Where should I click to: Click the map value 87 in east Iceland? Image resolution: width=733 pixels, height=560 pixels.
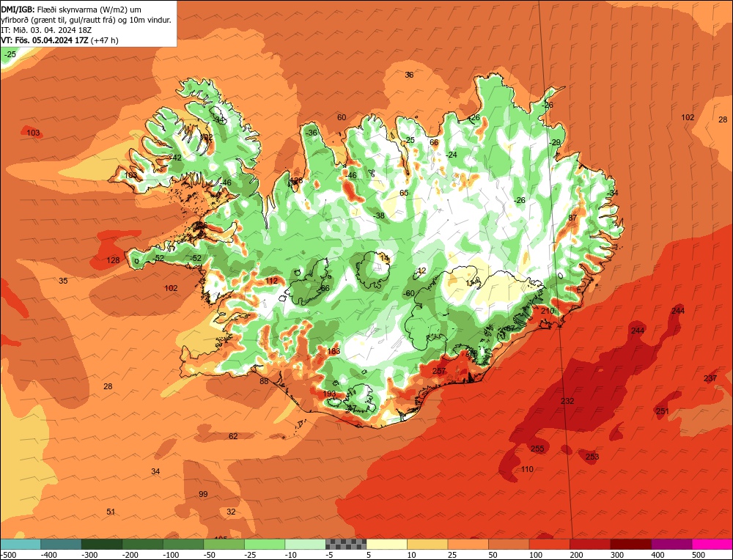(572, 218)
